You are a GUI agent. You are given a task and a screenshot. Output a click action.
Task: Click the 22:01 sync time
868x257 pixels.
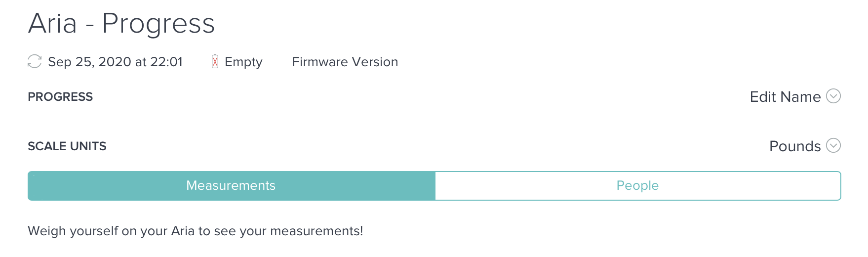pos(166,62)
